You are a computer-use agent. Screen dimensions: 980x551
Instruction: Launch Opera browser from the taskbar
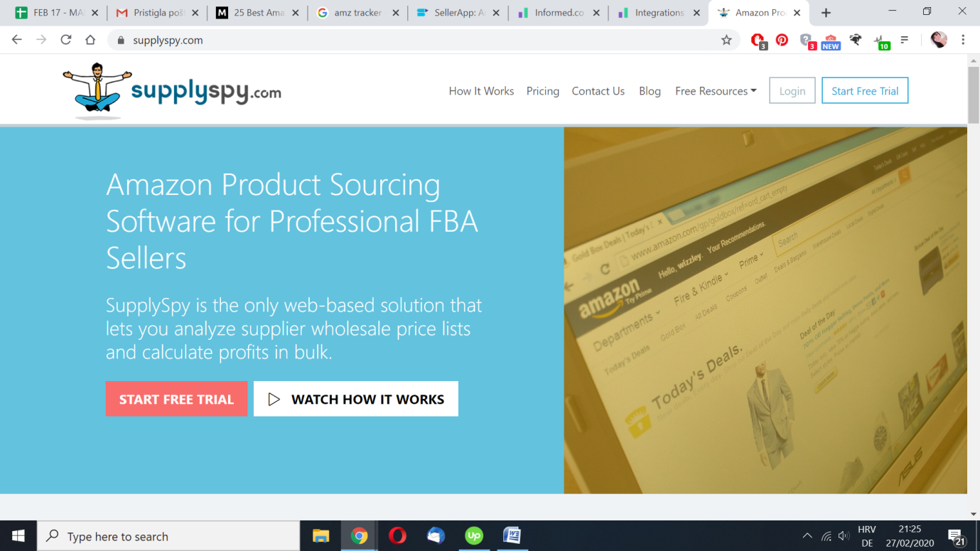coord(397,535)
